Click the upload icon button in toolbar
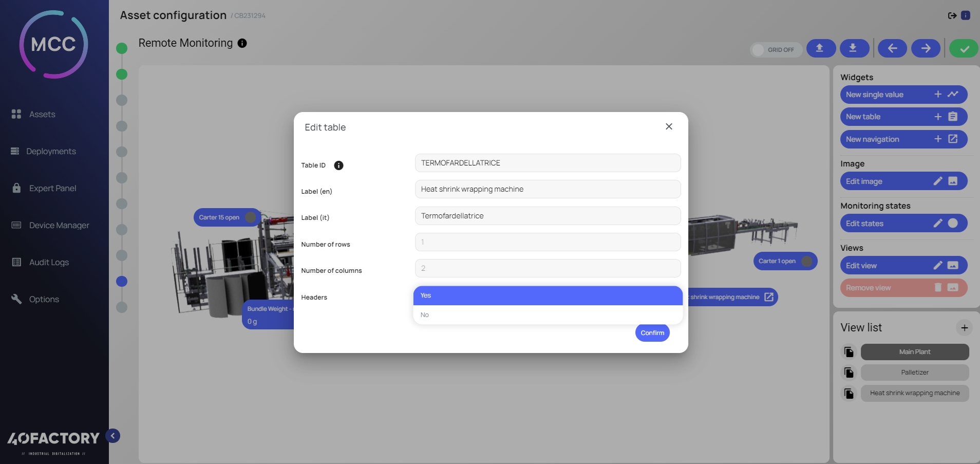Viewport: 980px width, 464px height. 820,48
